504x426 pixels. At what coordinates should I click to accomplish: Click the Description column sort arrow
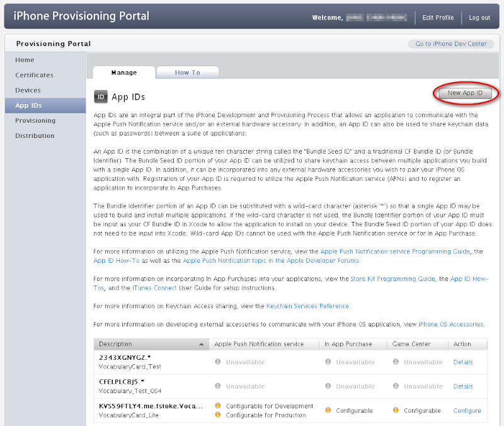pos(202,344)
